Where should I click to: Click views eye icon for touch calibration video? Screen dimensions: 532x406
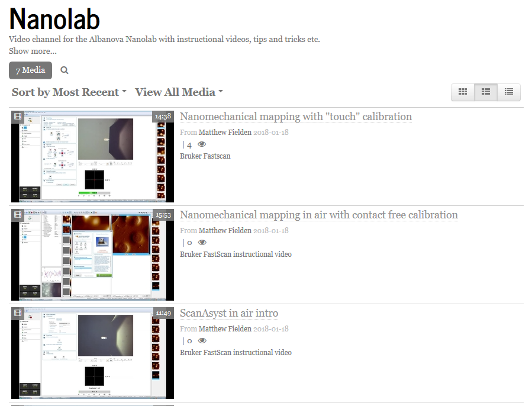202,144
